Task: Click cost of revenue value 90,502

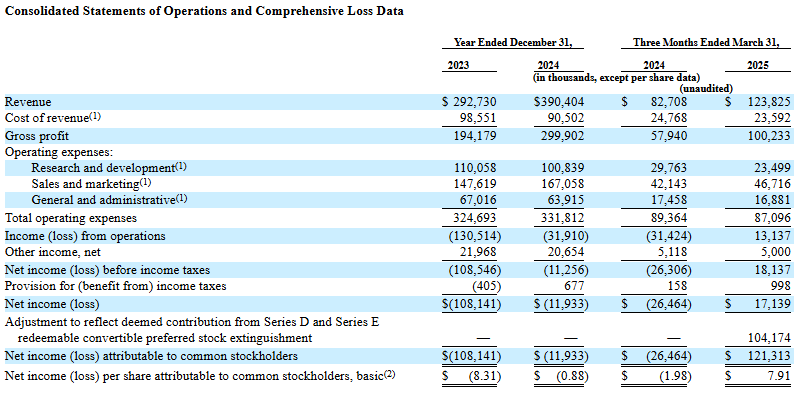Action: (565, 118)
